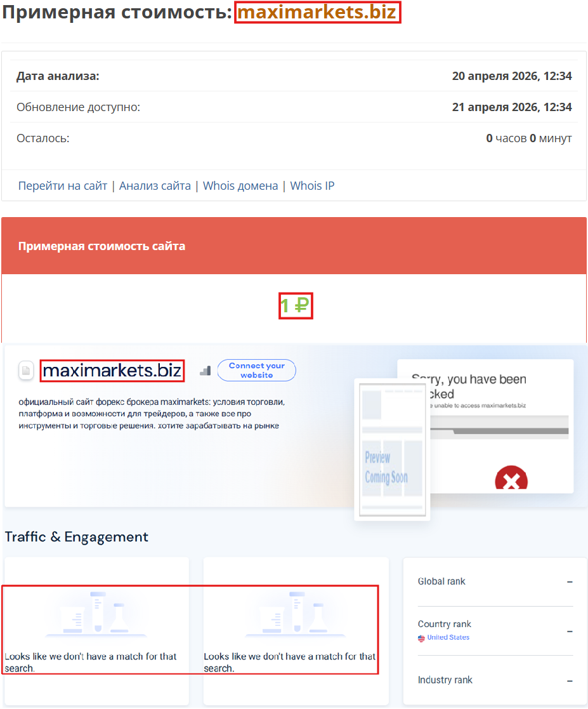This screenshot has width=588, height=709.
Task: Click the maximarkets.biz title in the site card
Action: point(112,371)
